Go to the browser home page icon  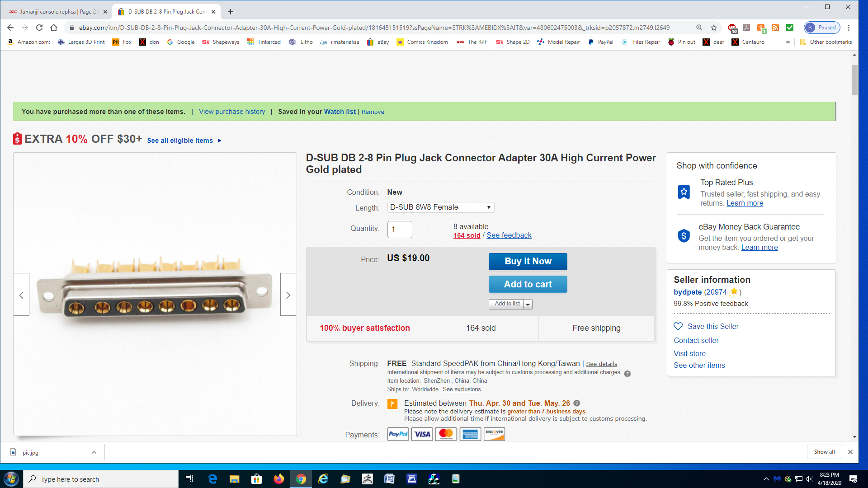coord(54,28)
